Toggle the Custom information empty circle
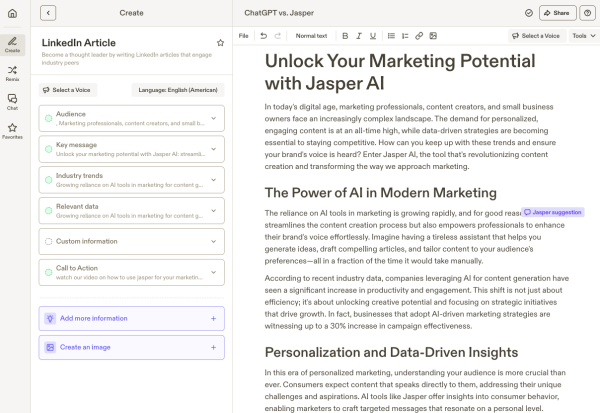The image size is (600, 413). (49, 242)
